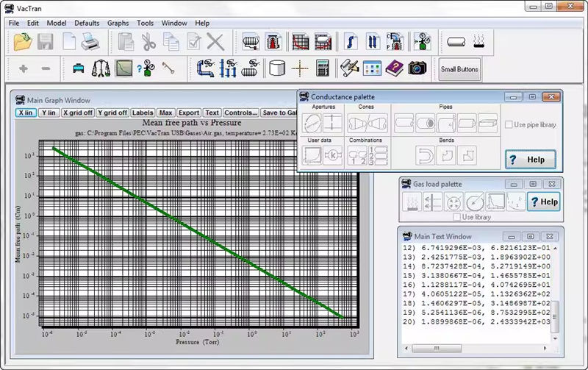
Task: Click row 16) data line
Action: click(476, 285)
